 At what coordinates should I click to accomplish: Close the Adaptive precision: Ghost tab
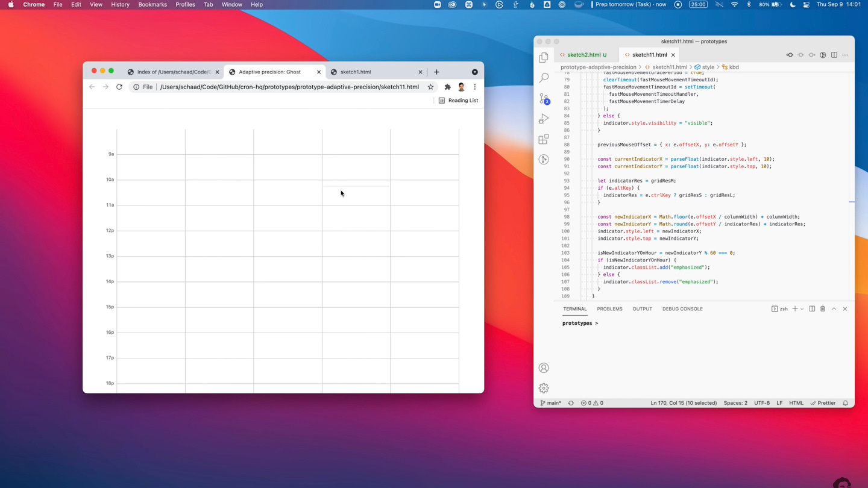click(319, 72)
